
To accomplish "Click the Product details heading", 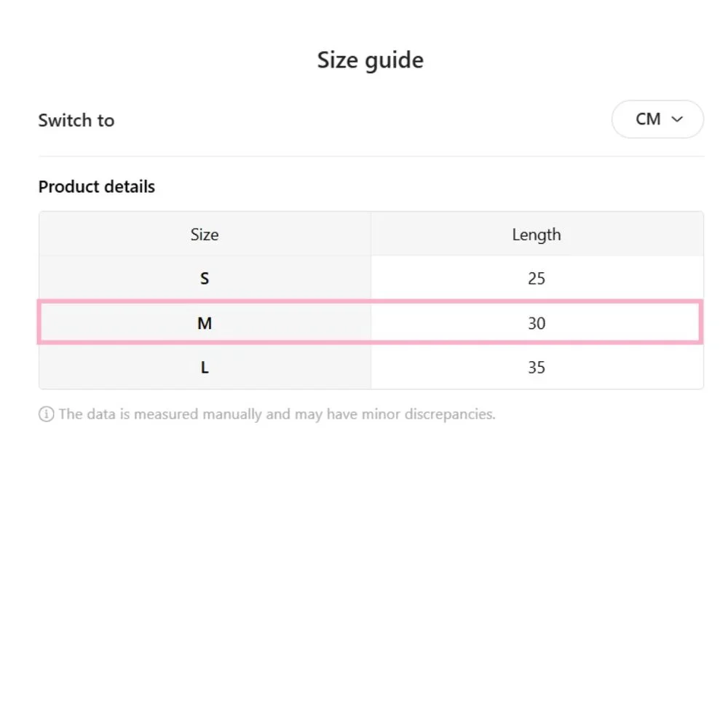I will click(97, 187).
